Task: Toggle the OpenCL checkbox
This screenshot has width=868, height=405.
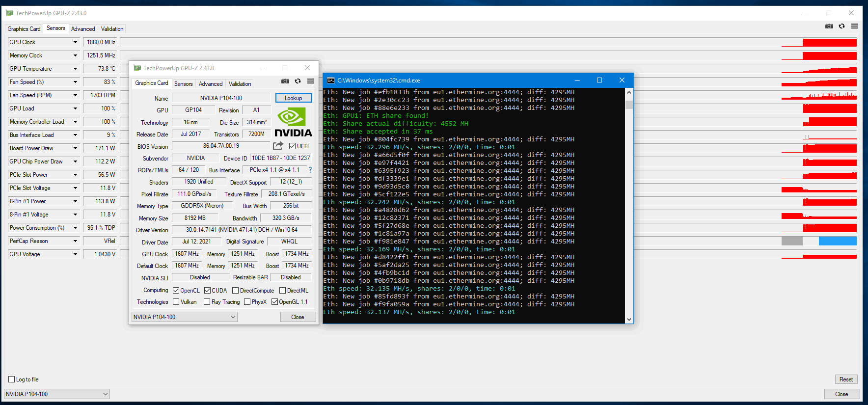Action: tap(176, 291)
